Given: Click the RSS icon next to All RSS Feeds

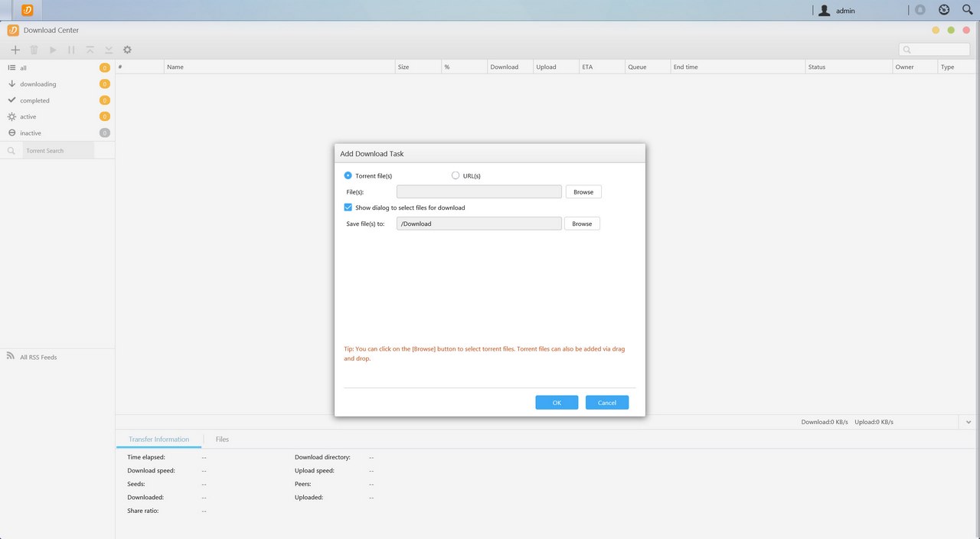Looking at the screenshot, I should tap(11, 356).
